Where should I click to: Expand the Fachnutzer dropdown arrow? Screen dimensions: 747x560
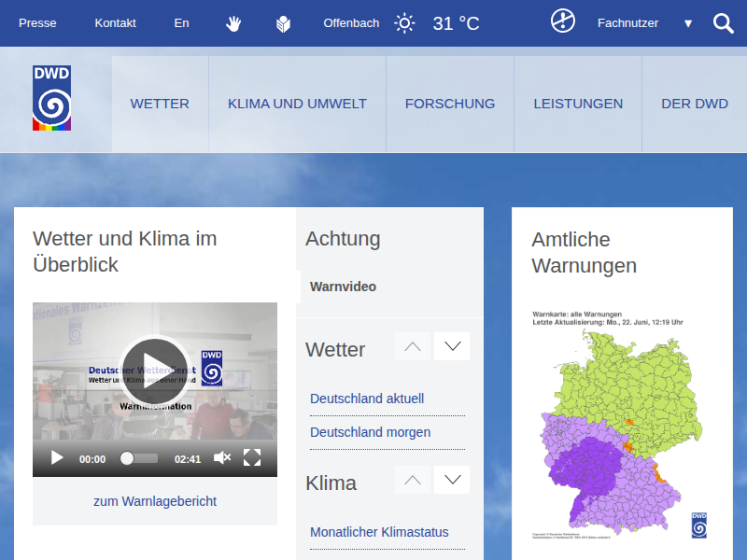(688, 23)
